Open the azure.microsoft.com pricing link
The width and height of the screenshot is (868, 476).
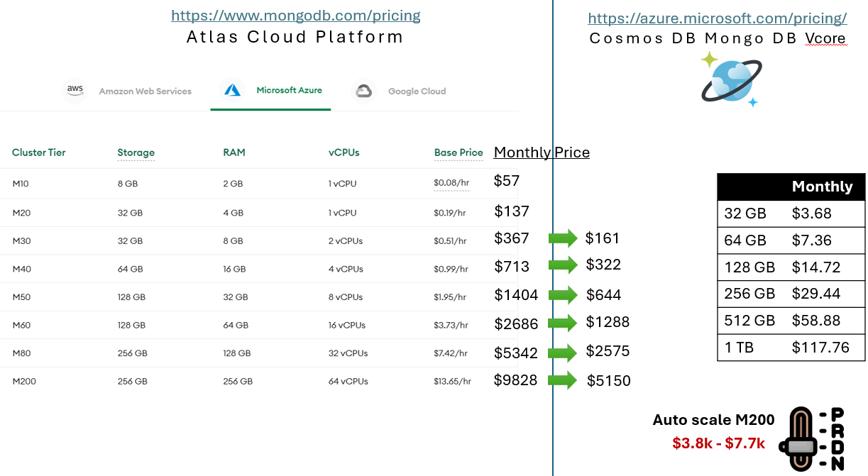tap(718, 19)
